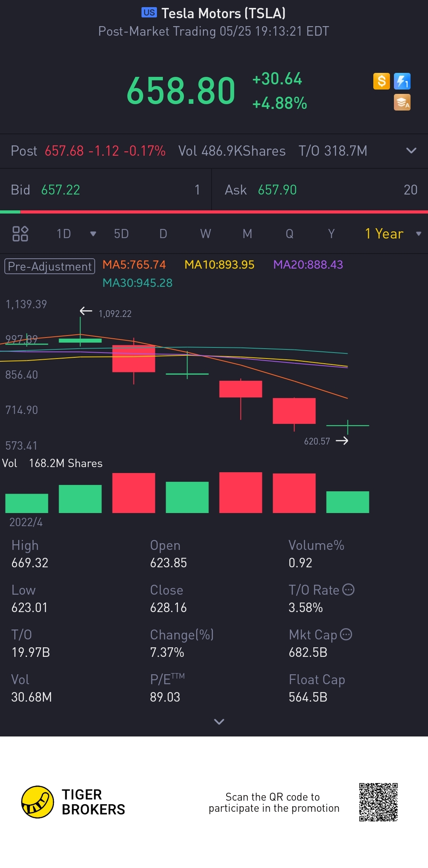
Task: Tap the orange dollar sign badge icon
Action: pyautogui.click(x=382, y=81)
